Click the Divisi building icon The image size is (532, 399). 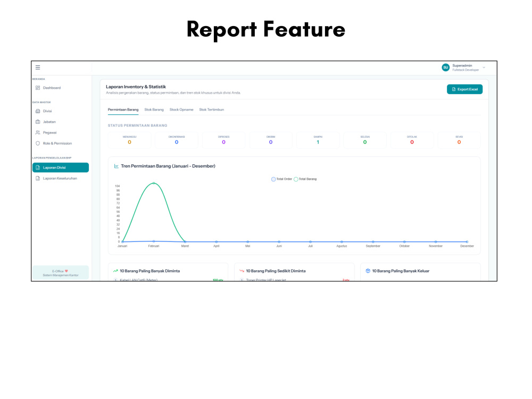click(38, 111)
